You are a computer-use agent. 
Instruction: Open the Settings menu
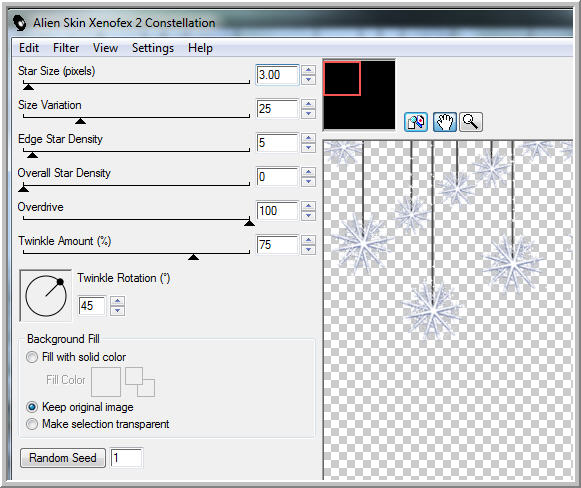pos(153,48)
